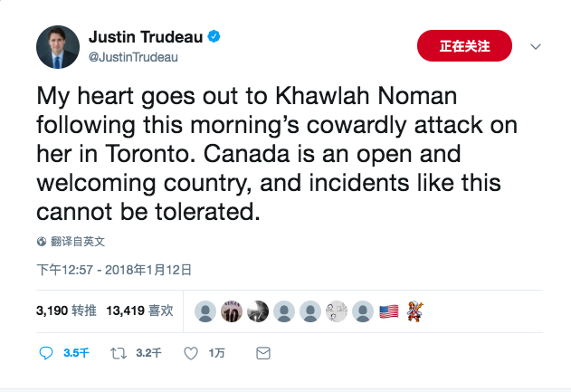Toggle the red 正在关注 following button
The height and width of the screenshot is (392, 571).
coord(464,45)
